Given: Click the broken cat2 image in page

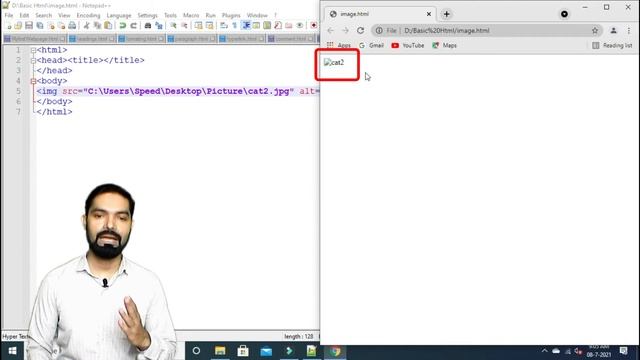Looking at the screenshot, I should coord(334,62).
